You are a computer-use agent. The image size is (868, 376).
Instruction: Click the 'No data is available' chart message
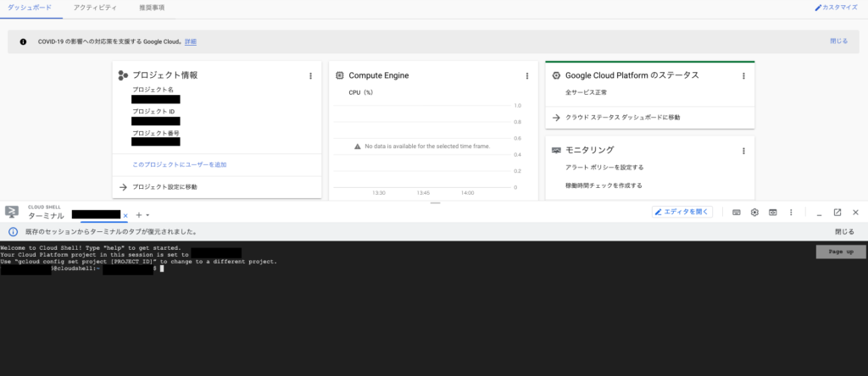coord(427,147)
